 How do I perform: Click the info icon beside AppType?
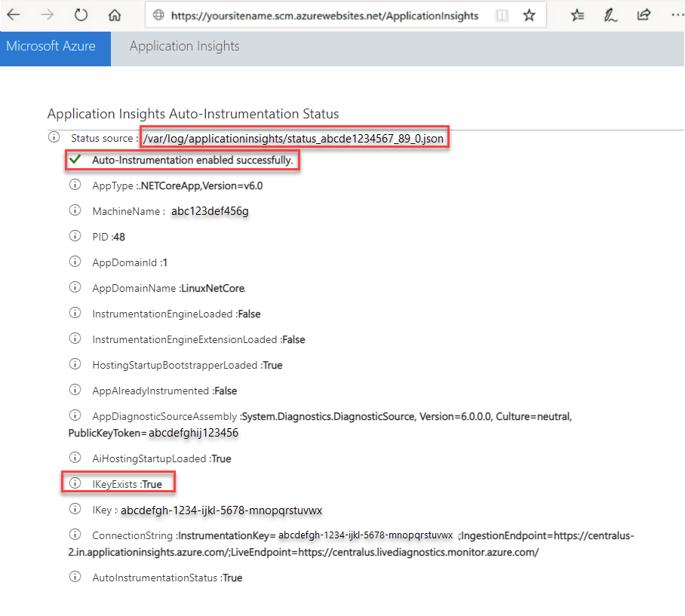(x=75, y=185)
